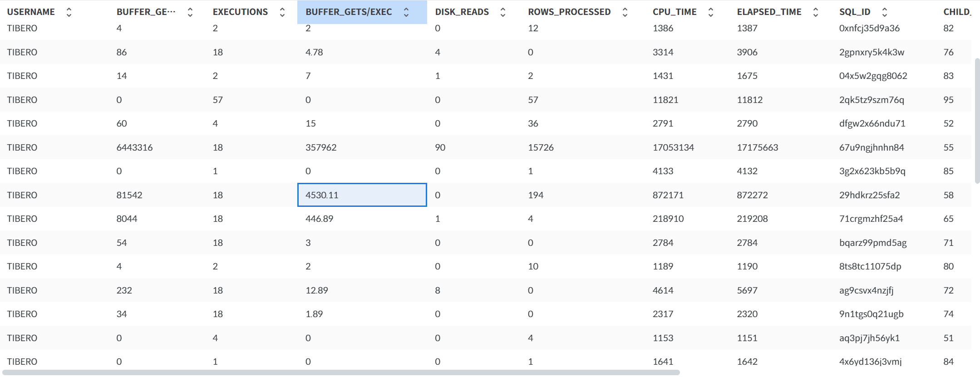Viewport: 980px width, 377px height.
Task: Select the cell with buffer gets 6443316
Action: pos(134,147)
